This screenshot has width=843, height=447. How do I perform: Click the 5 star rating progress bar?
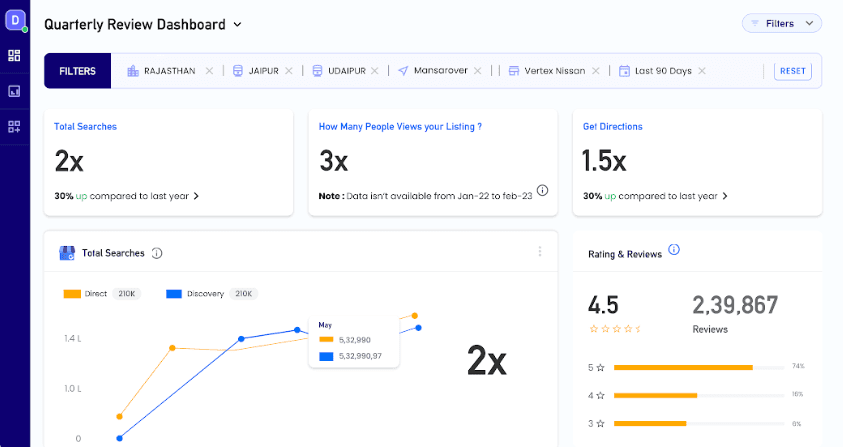coord(699,368)
